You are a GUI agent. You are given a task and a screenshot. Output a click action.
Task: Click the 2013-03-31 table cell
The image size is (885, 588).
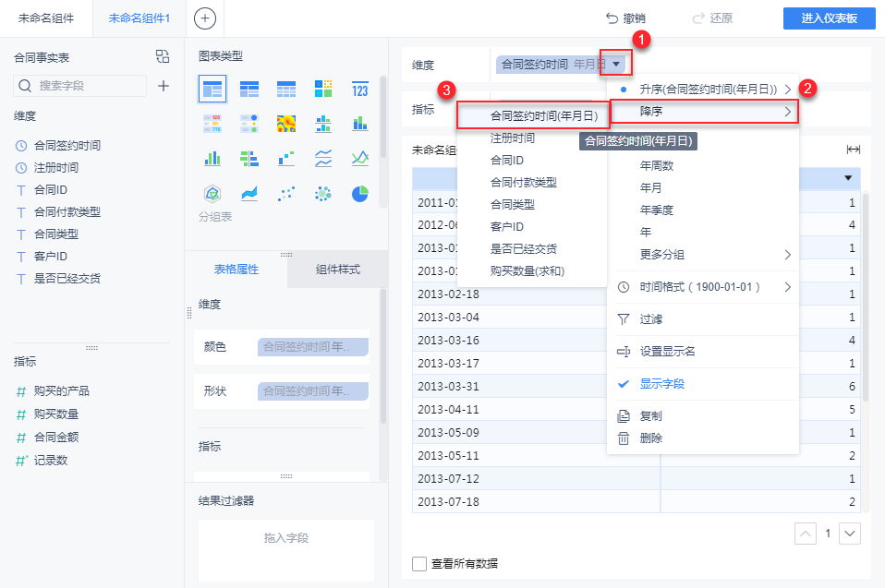(536, 386)
